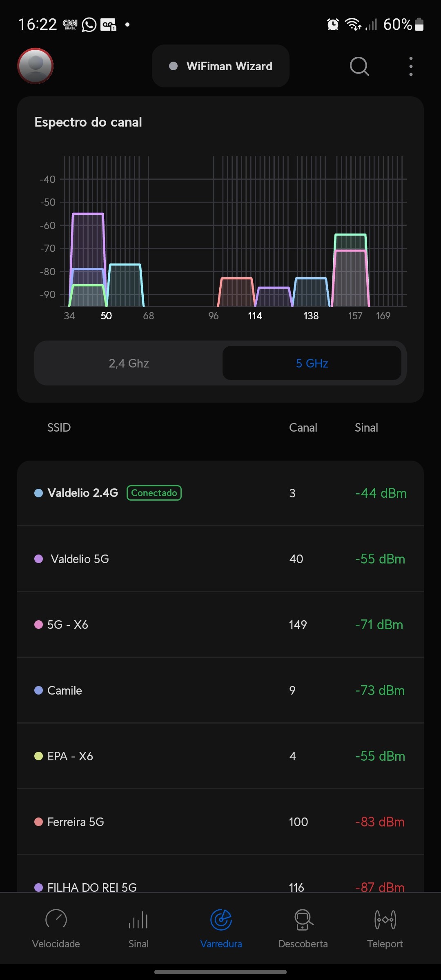Open the Velocidade speed test icon
The width and height of the screenshot is (441, 980).
[x=56, y=920]
